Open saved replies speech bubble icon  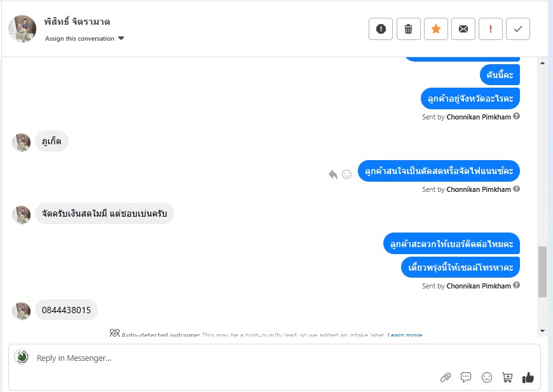tap(466, 377)
